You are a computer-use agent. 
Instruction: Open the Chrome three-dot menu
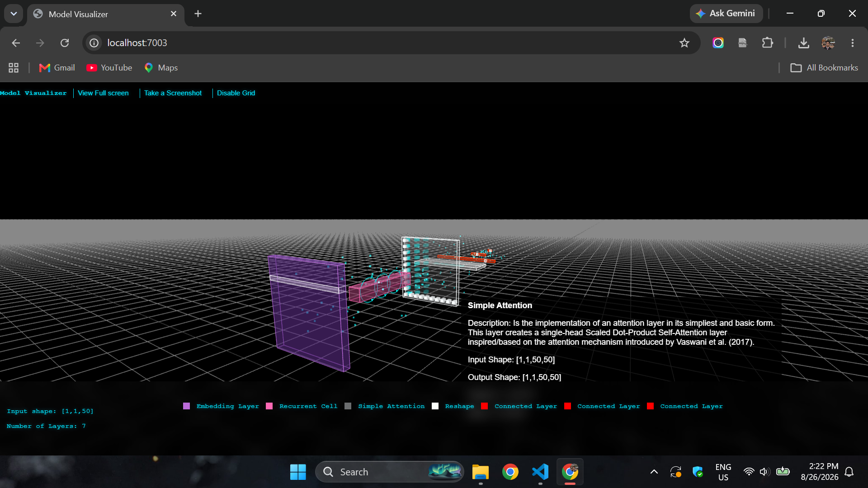tap(853, 43)
